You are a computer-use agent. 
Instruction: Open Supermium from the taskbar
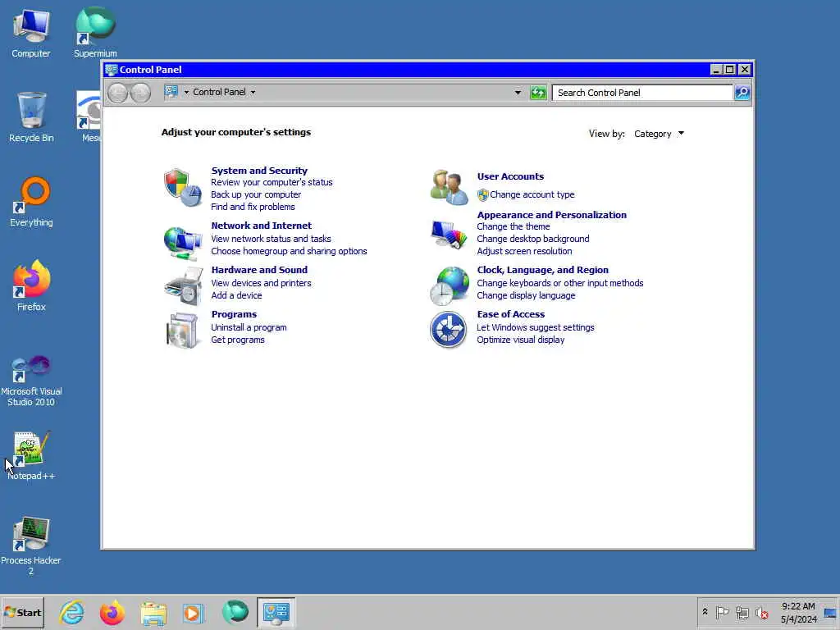pyautogui.click(x=235, y=612)
